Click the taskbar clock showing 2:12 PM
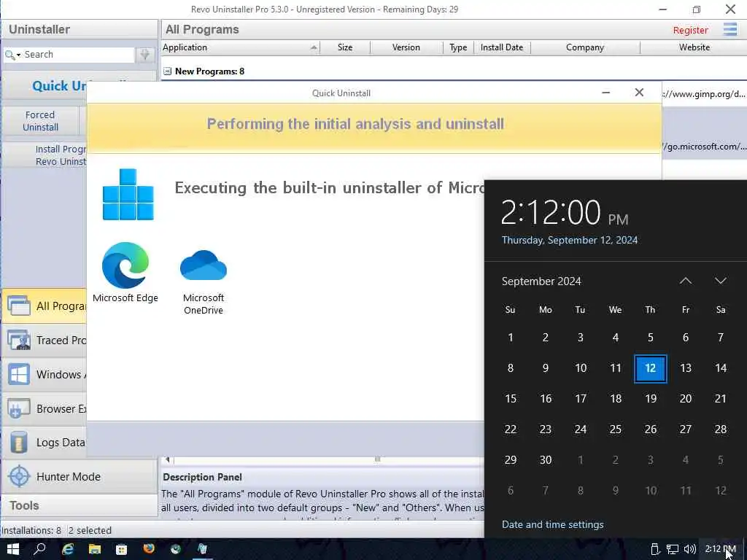The image size is (747, 560). point(720,549)
